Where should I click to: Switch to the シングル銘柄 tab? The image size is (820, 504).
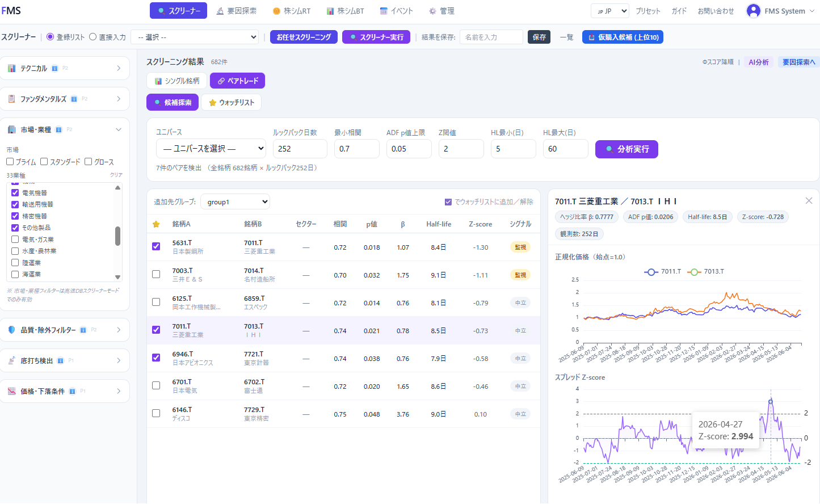[x=176, y=81]
